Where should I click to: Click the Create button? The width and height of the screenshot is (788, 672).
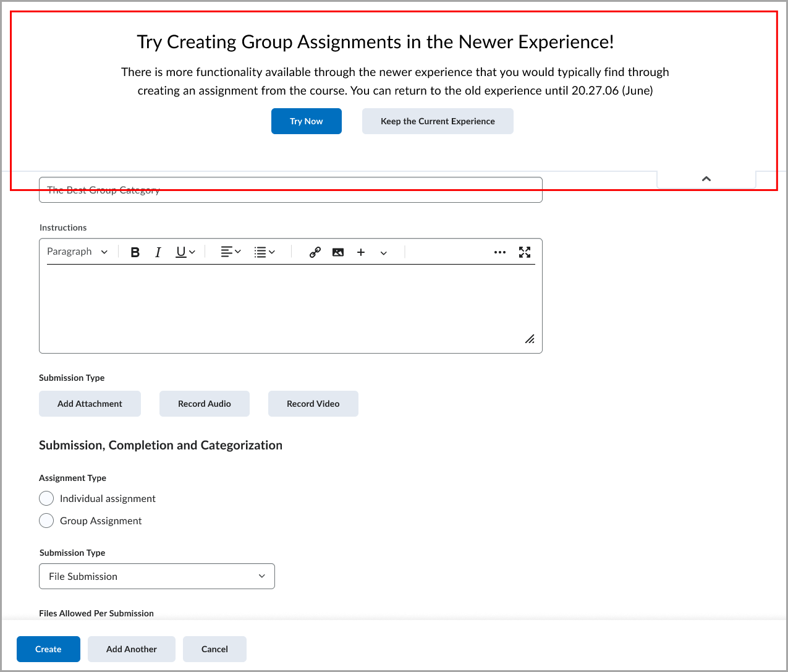coord(48,649)
